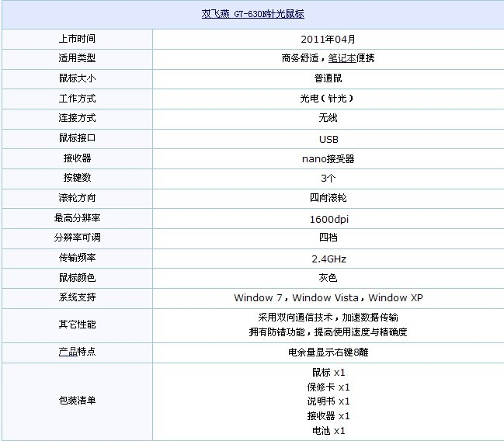Select the 采用双向通信技术 line
Viewport: 504px width, 441px height.
pos(328,318)
